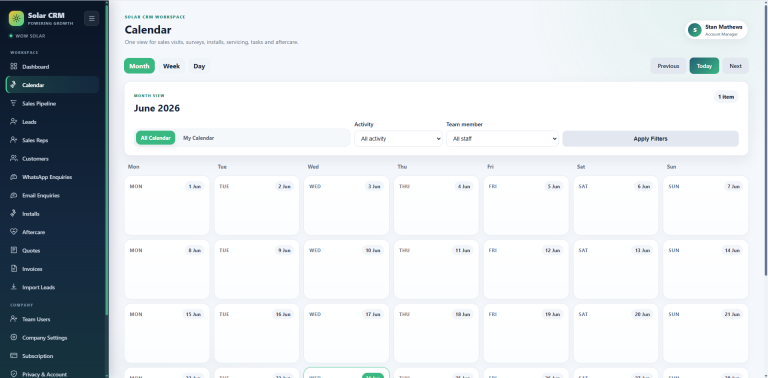Open WhatsApp Enquiries page
768x378 pixels.
tap(52, 177)
